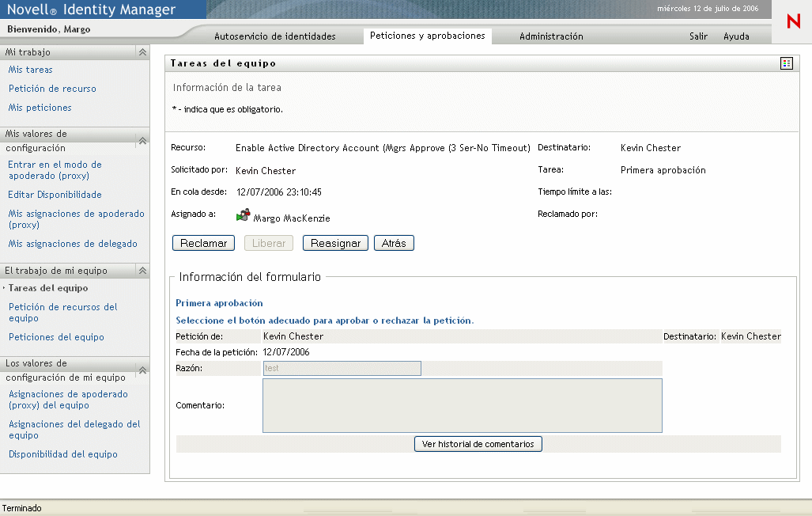Open Mis asignaciones de delegado

click(73, 244)
